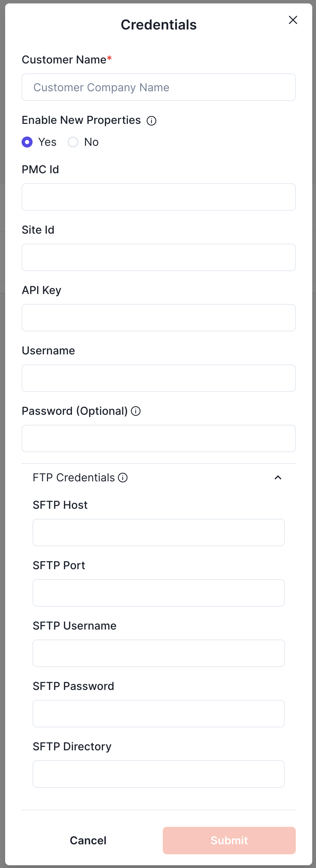Collapse the FTP Credentials section chevron

tap(278, 478)
